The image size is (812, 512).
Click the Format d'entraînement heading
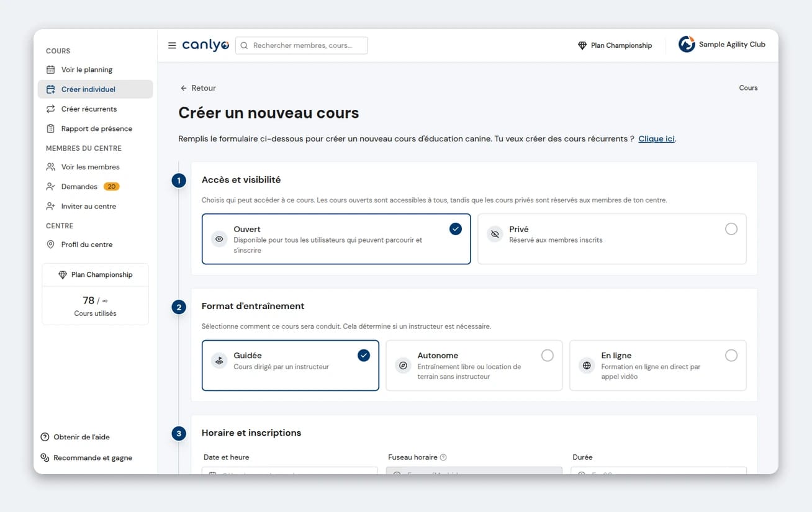point(253,307)
